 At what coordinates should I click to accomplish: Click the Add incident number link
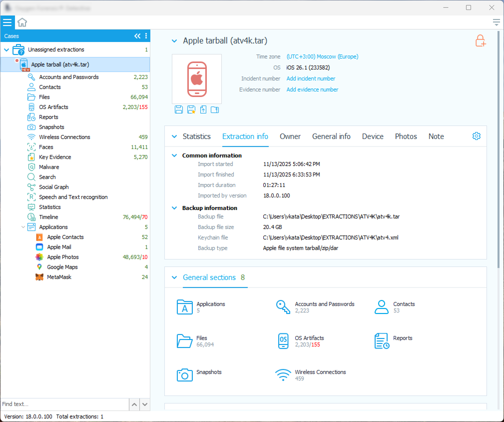pos(311,78)
